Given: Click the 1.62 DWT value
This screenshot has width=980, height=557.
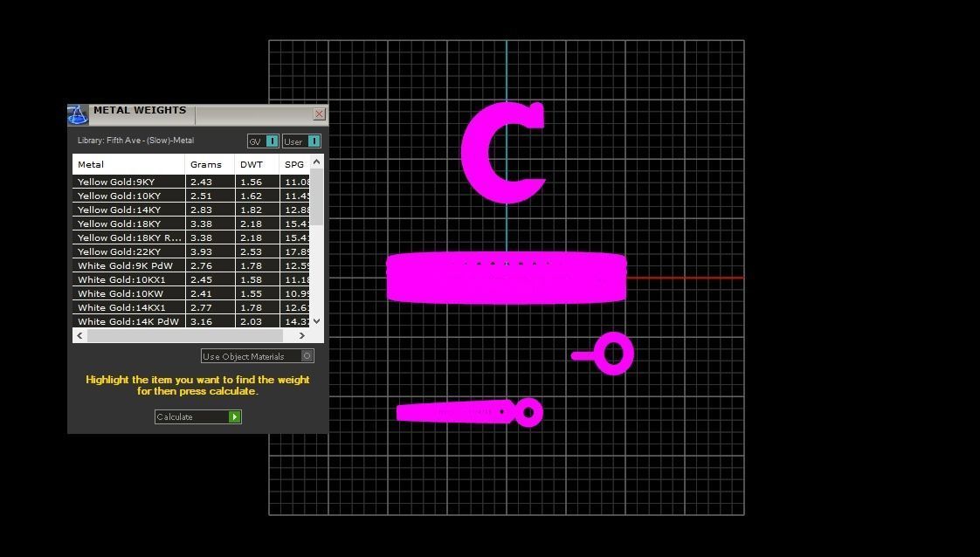Looking at the screenshot, I should (252, 196).
